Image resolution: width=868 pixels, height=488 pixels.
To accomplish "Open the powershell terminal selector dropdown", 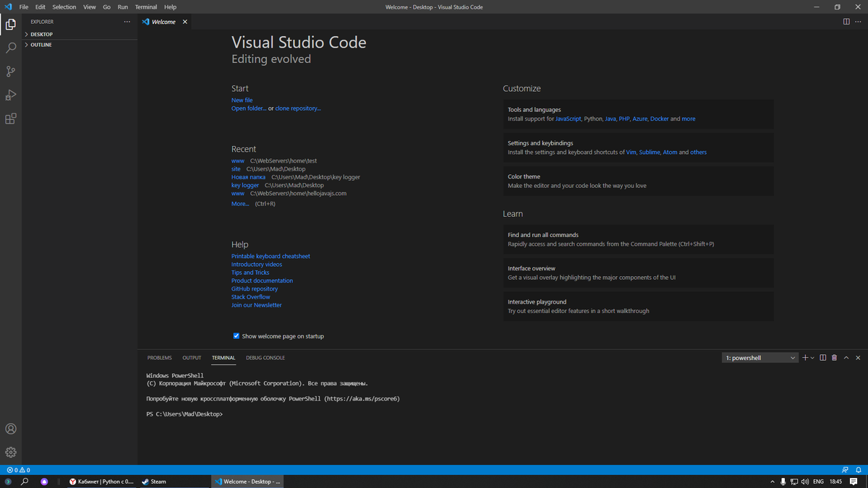I will click(x=759, y=358).
